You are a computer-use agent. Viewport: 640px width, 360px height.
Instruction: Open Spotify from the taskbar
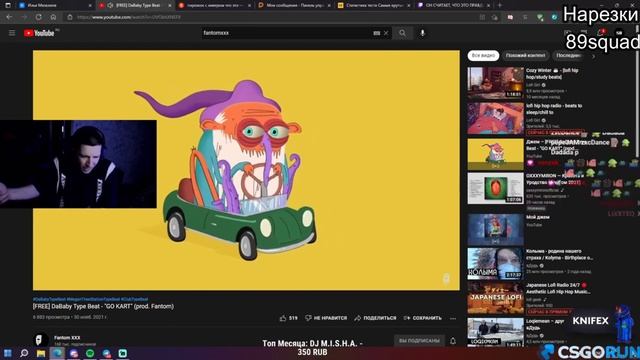90,353
